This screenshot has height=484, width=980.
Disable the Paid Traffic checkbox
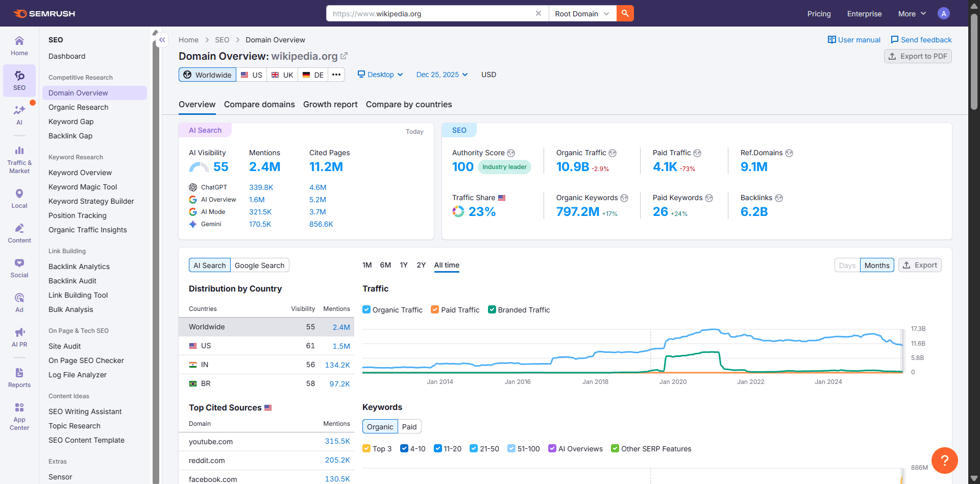[x=435, y=309]
